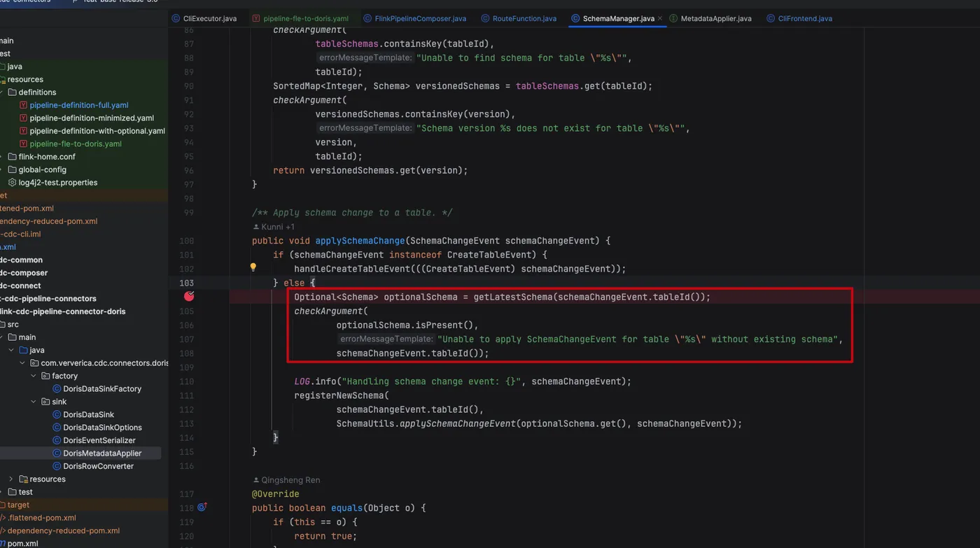
Task: Collapse the com.ververica.cdc.connectors.doris package
Action: click(22, 363)
